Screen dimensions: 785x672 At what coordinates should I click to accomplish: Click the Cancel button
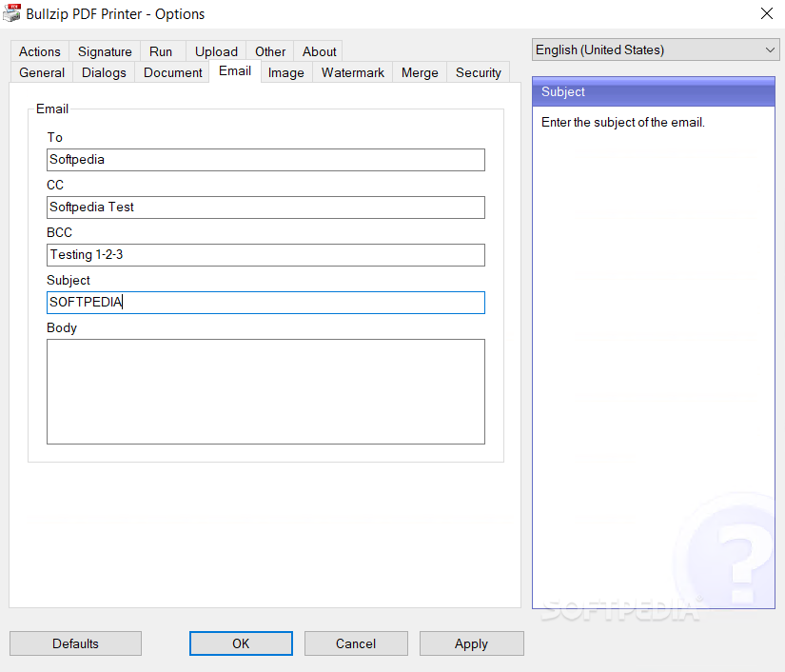coord(356,643)
